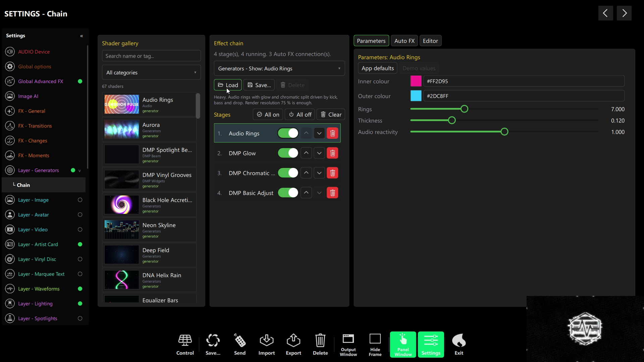Collapse the Settings sidebar chevron
The height and width of the screenshot is (362, 644).
pyautogui.click(x=82, y=36)
